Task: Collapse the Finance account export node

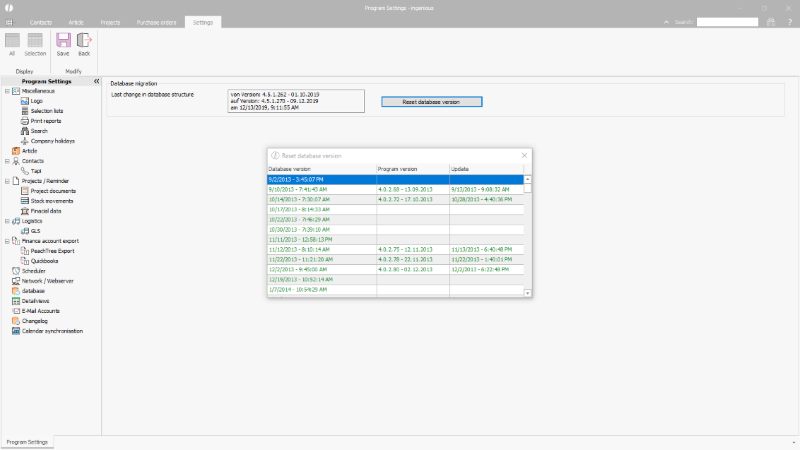Action: coord(6,241)
